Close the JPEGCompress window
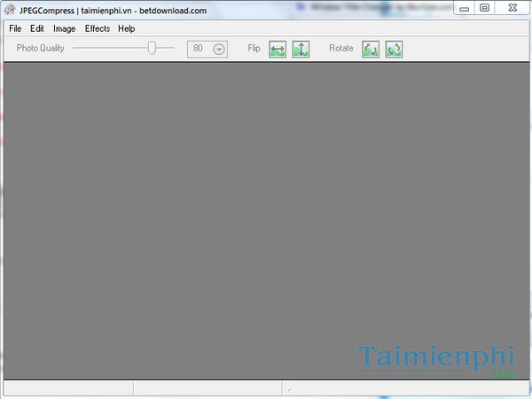The height and width of the screenshot is (399, 532). coord(512,8)
